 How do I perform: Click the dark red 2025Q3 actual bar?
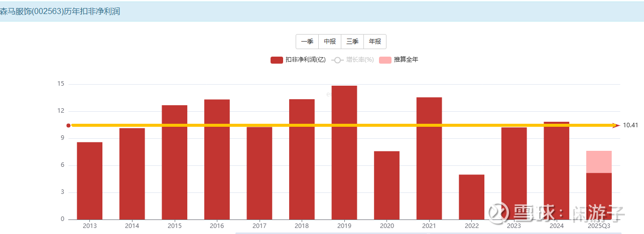[599, 196]
